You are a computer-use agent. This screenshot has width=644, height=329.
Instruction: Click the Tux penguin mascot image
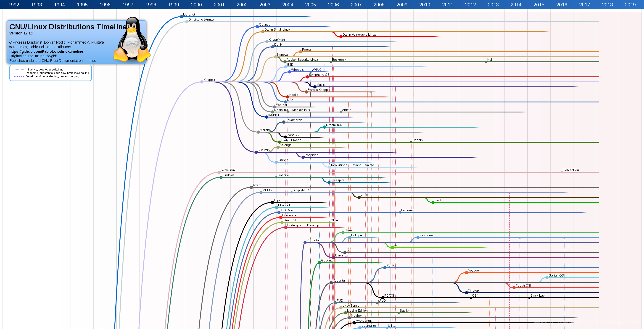132,39
